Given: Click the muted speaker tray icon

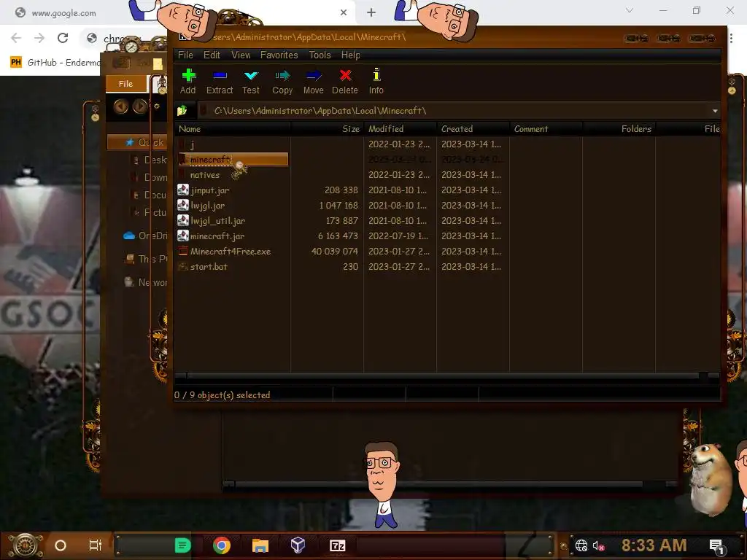Looking at the screenshot, I should pos(599,545).
